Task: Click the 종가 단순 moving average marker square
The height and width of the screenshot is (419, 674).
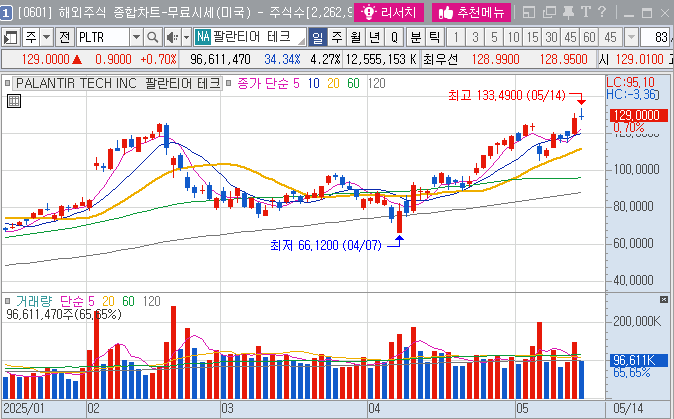Action: click(229, 83)
